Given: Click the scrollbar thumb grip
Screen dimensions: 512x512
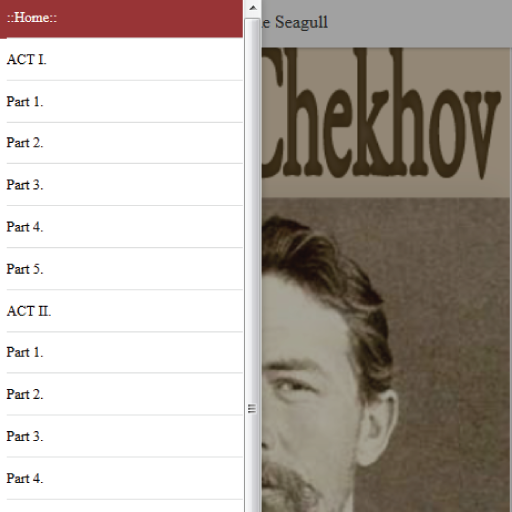Looking at the screenshot, I should [252, 408].
